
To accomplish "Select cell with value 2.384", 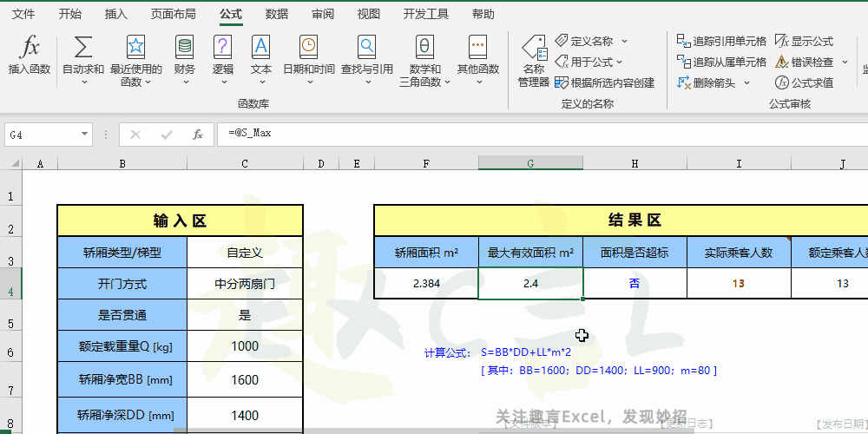I will [x=426, y=284].
